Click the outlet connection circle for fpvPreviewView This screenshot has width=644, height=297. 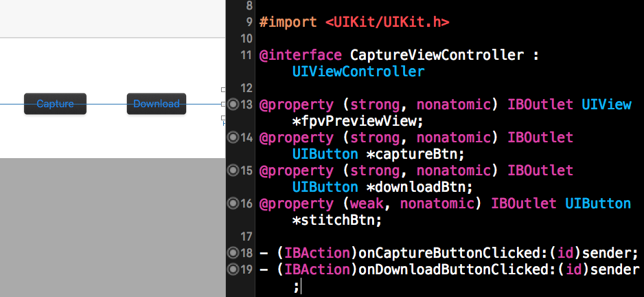[x=232, y=104]
